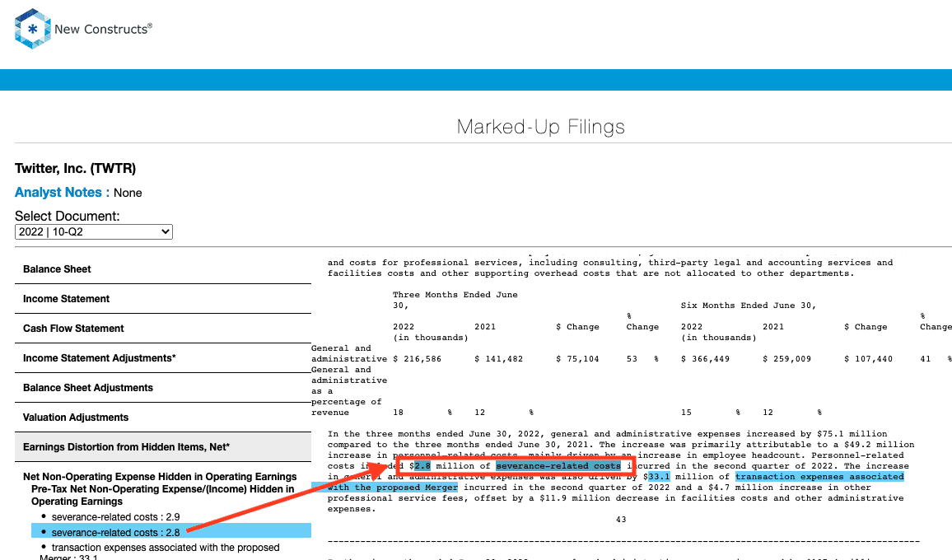Image resolution: width=952 pixels, height=560 pixels.
Task: Open the Balance Sheet section
Action: coord(163,269)
